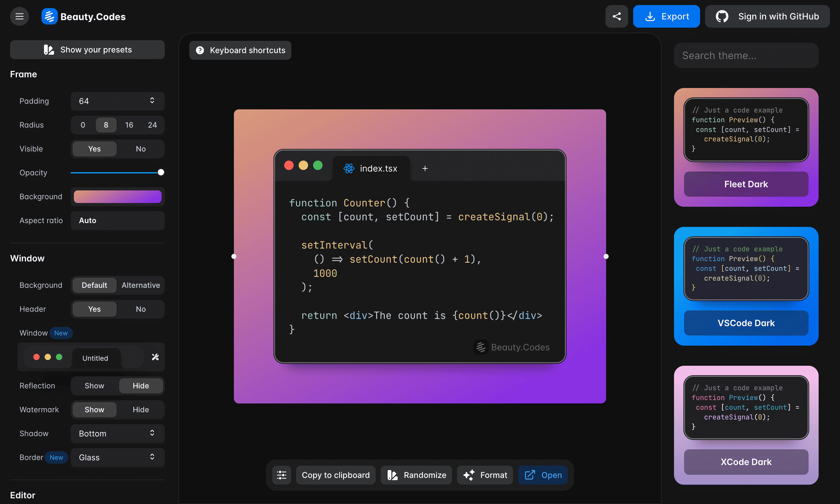This screenshot has height=504, width=840.
Task: Set window Header to Yes
Action: click(94, 309)
